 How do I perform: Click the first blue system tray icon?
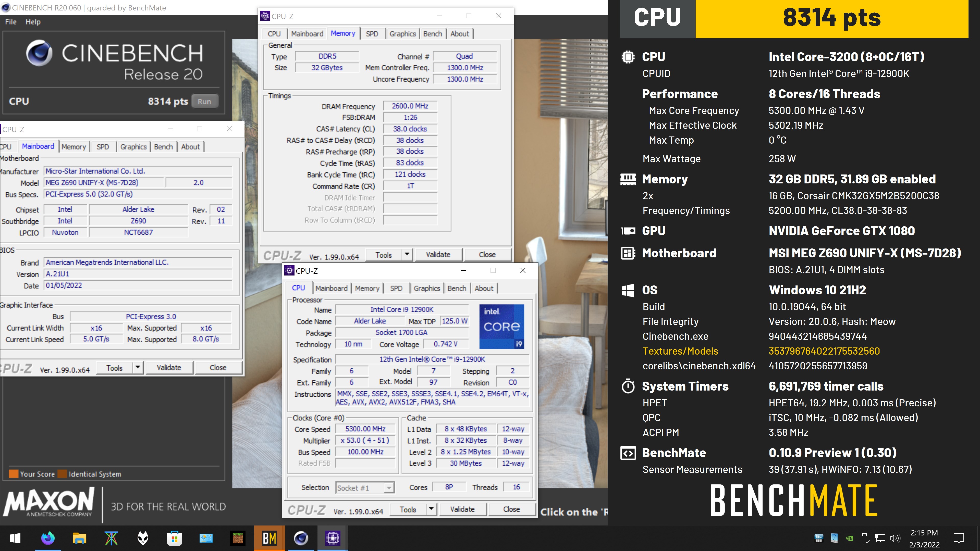tap(819, 538)
